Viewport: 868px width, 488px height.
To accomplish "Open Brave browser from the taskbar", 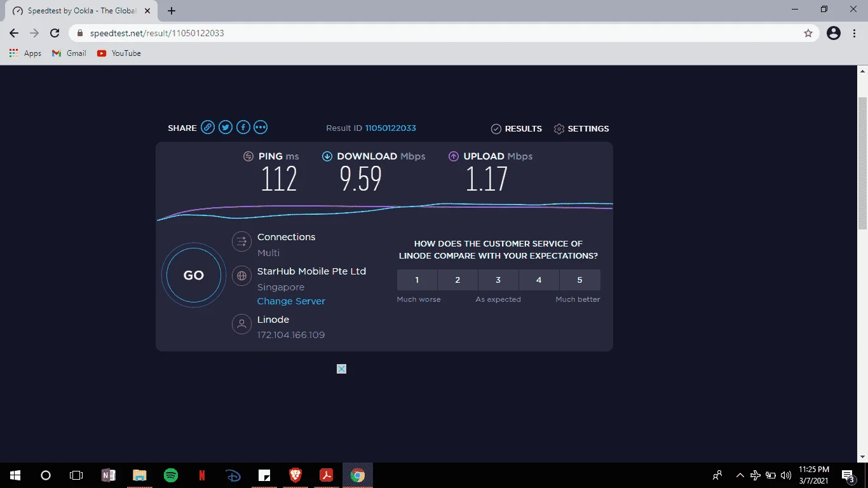I will (x=295, y=475).
